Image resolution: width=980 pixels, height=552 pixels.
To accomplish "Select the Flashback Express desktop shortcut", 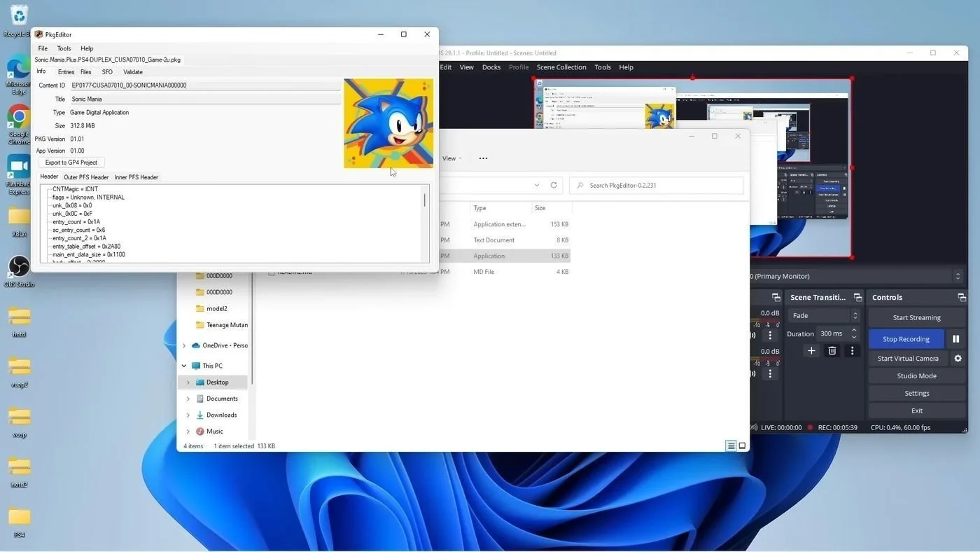I will pos(19,174).
